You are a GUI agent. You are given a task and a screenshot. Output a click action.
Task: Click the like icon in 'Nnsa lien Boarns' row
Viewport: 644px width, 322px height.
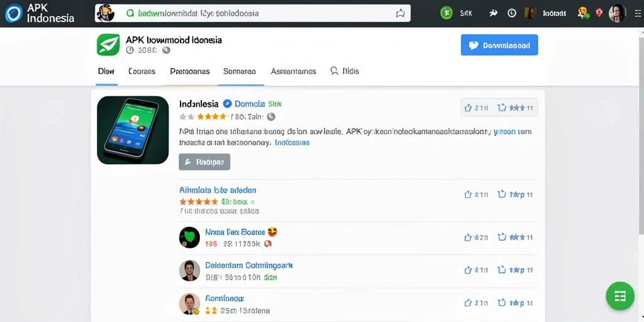(x=468, y=237)
